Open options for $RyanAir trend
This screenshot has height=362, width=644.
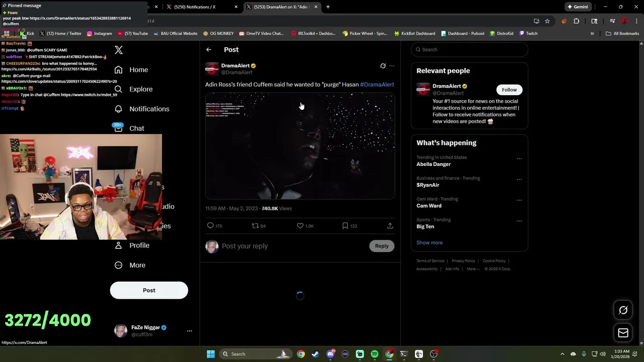(x=519, y=179)
